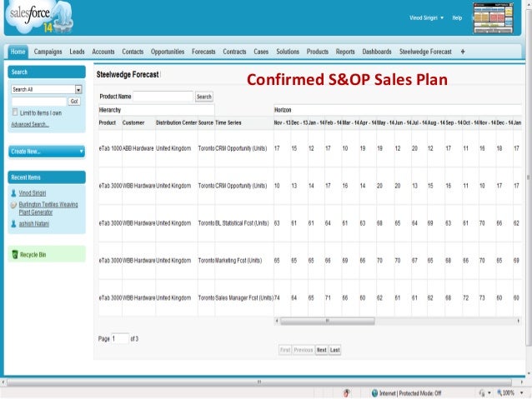Click the Protected Mode: Off status text
Viewport: 532px width, 399px height.
[420, 393]
